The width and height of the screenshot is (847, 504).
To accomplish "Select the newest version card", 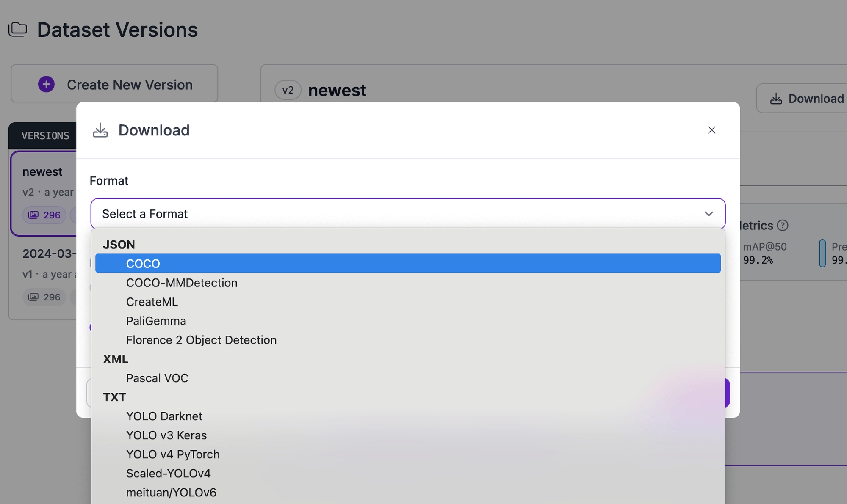I will coord(42,194).
